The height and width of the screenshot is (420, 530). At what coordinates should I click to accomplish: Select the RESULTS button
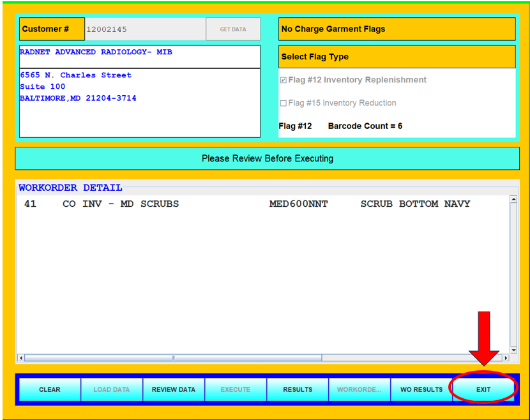pyautogui.click(x=298, y=389)
